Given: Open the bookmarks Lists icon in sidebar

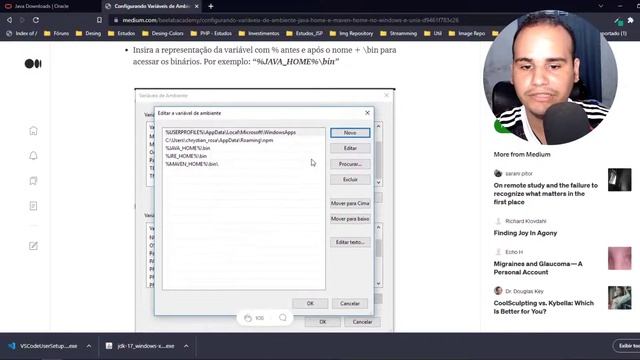Looking at the screenshot, I should [x=33, y=181].
